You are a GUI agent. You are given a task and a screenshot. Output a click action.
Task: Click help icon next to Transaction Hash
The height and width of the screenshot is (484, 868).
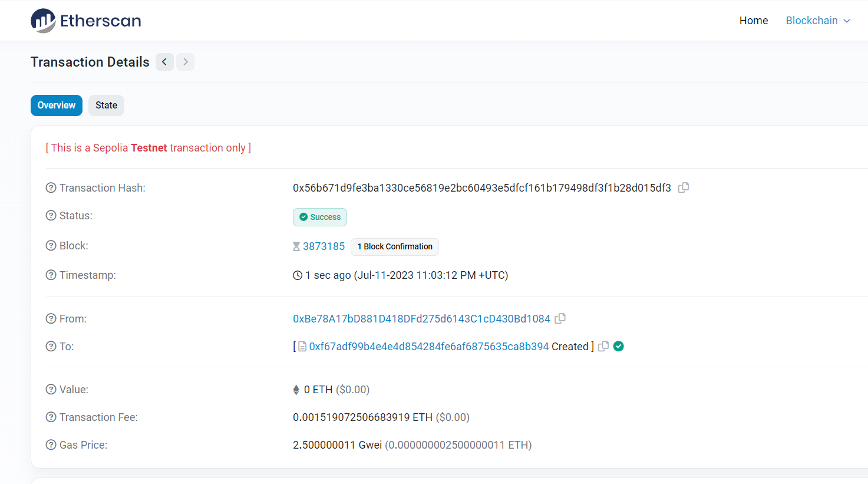51,188
